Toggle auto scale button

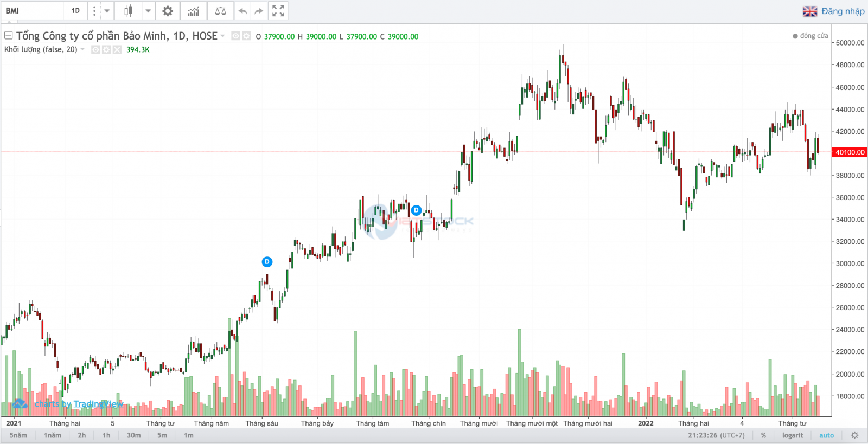(x=827, y=435)
